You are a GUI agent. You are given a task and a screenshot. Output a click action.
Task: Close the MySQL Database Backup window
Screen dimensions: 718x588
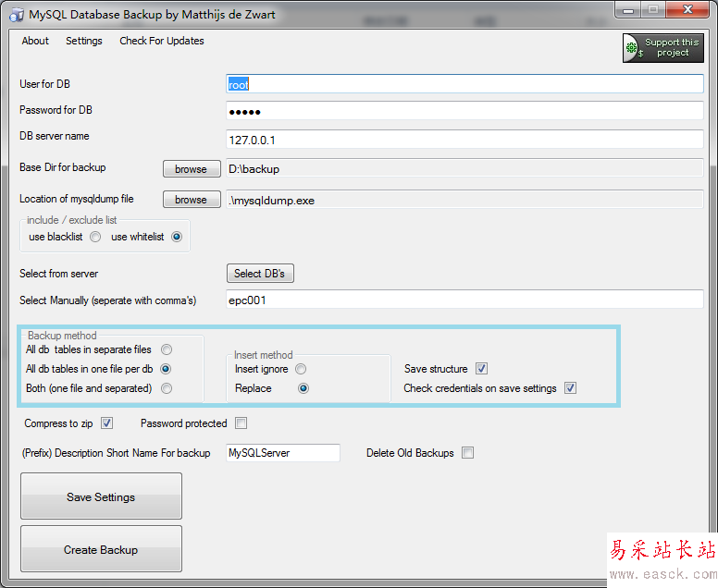coord(687,9)
